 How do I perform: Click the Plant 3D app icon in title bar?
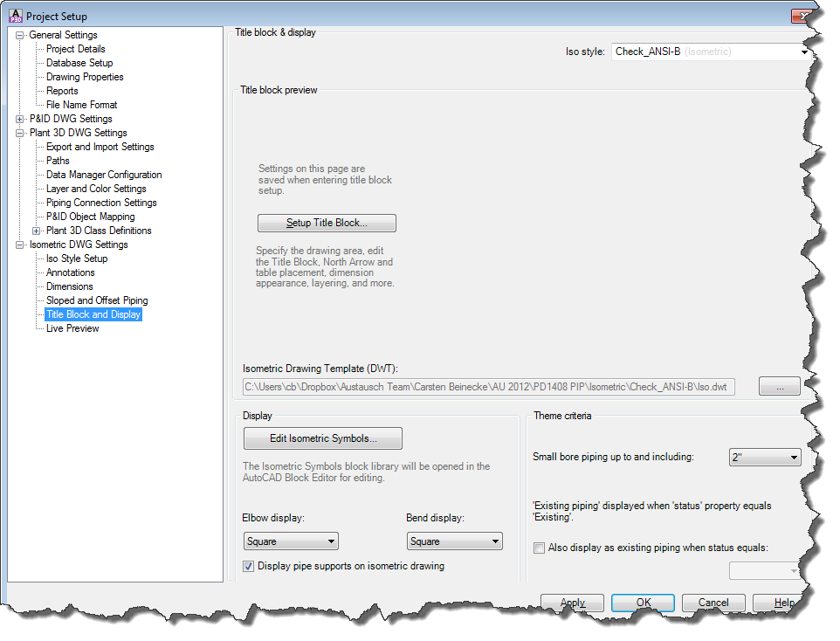point(16,16)
